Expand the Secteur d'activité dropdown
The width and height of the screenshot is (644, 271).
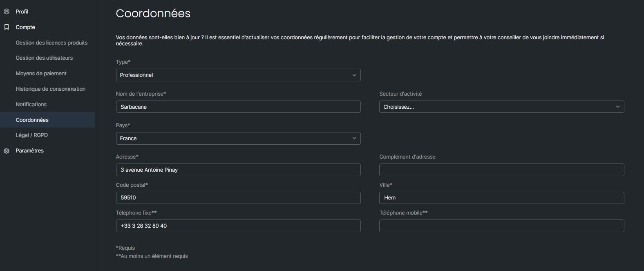(501, 107)
